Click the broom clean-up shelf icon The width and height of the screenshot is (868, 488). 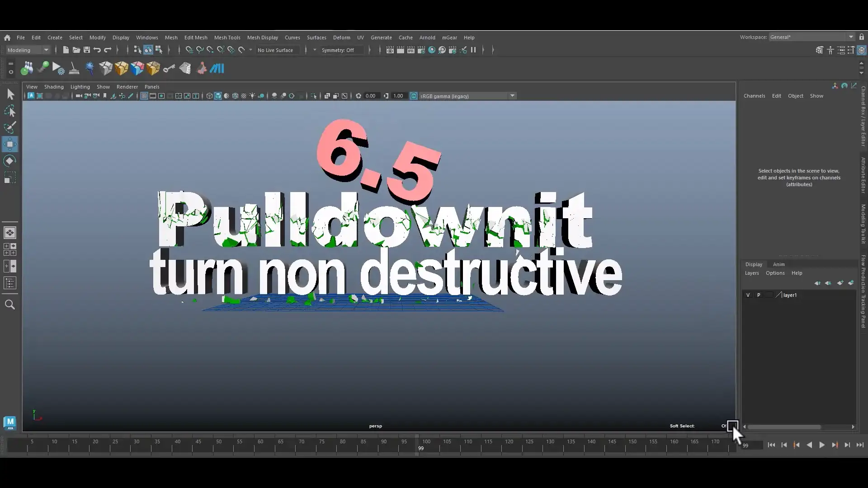click(74, 68)
